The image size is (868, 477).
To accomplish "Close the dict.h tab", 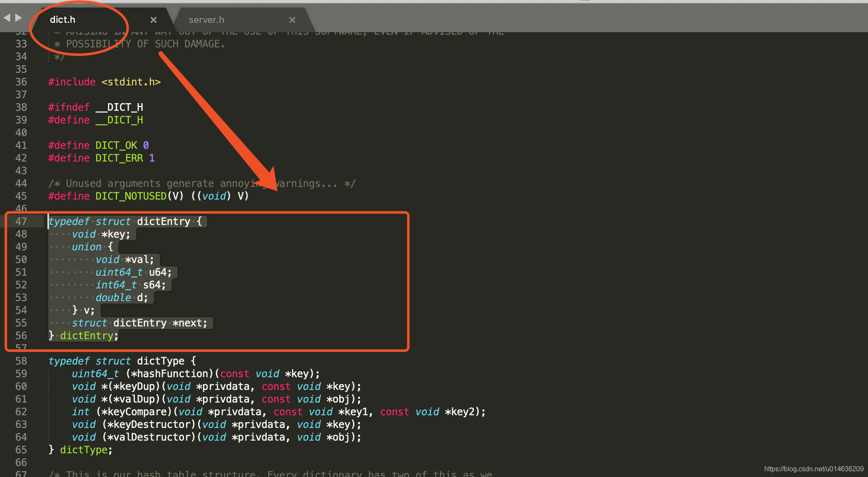I will tap(154, 20).
